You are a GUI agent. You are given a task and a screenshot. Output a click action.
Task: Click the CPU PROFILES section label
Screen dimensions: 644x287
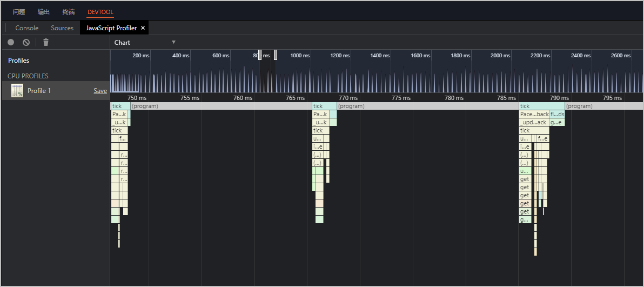[x=28, y=76]
